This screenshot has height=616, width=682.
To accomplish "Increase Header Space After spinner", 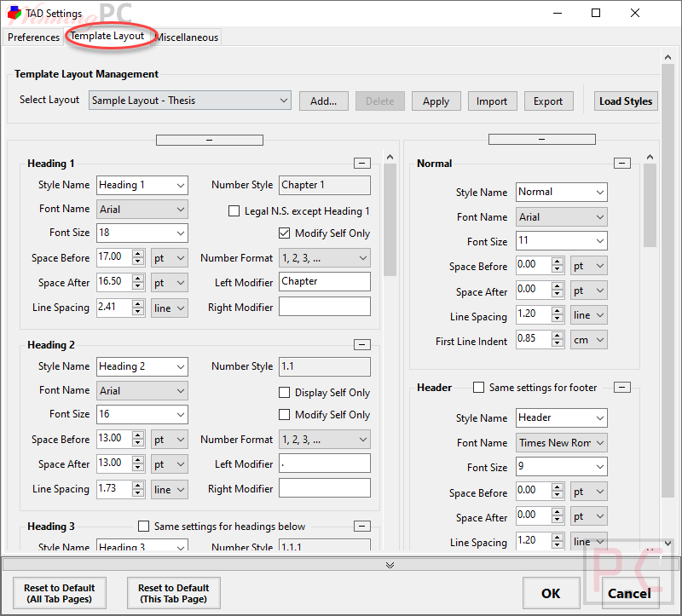I will [558, 512].
